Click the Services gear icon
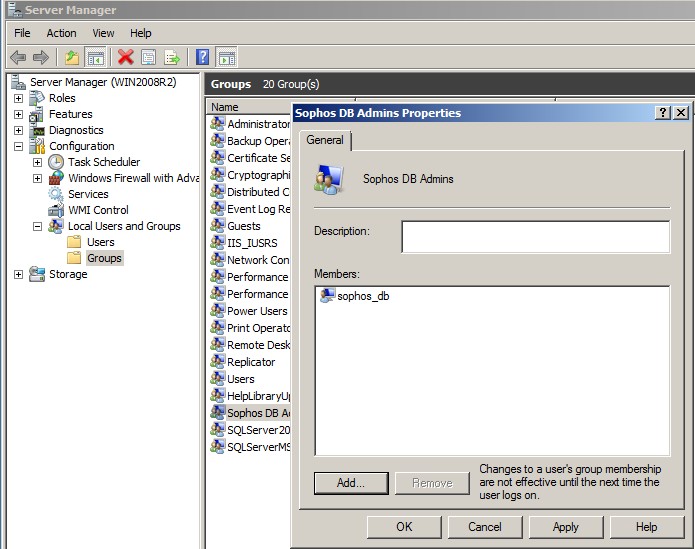Image resolution: width=695 pixels, height=549 pixels. 56,194
